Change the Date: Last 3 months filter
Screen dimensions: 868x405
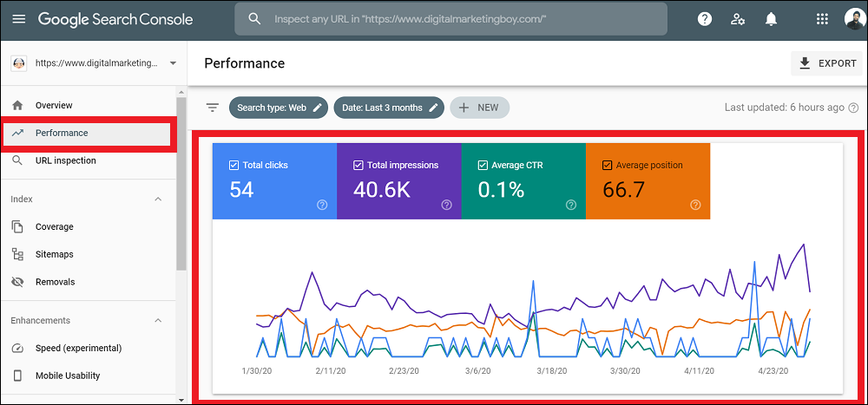pyautogui.click(x=389, y=108)
